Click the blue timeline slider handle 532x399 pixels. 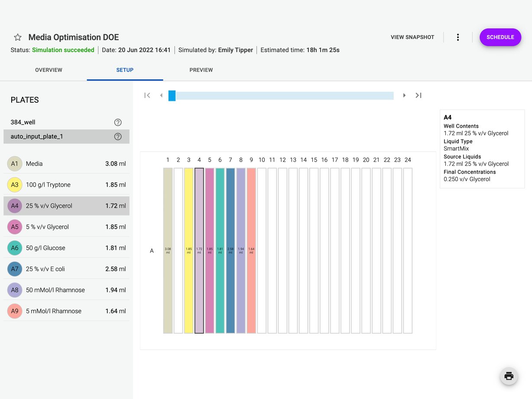[x=172, y=96]
